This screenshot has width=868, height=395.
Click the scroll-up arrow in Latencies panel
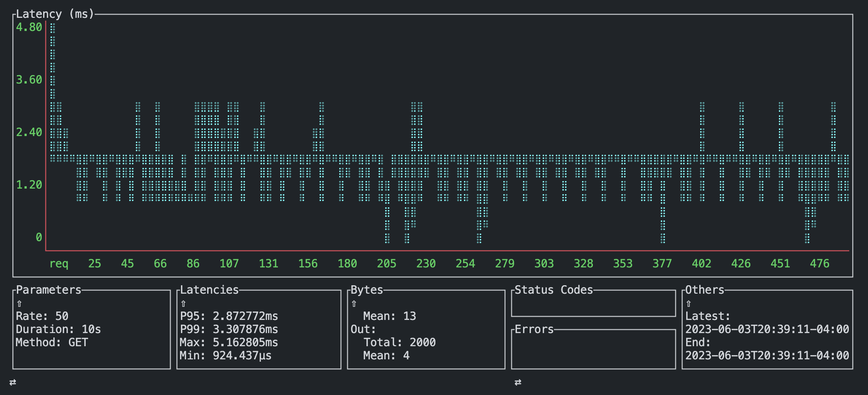coord(183,304)
